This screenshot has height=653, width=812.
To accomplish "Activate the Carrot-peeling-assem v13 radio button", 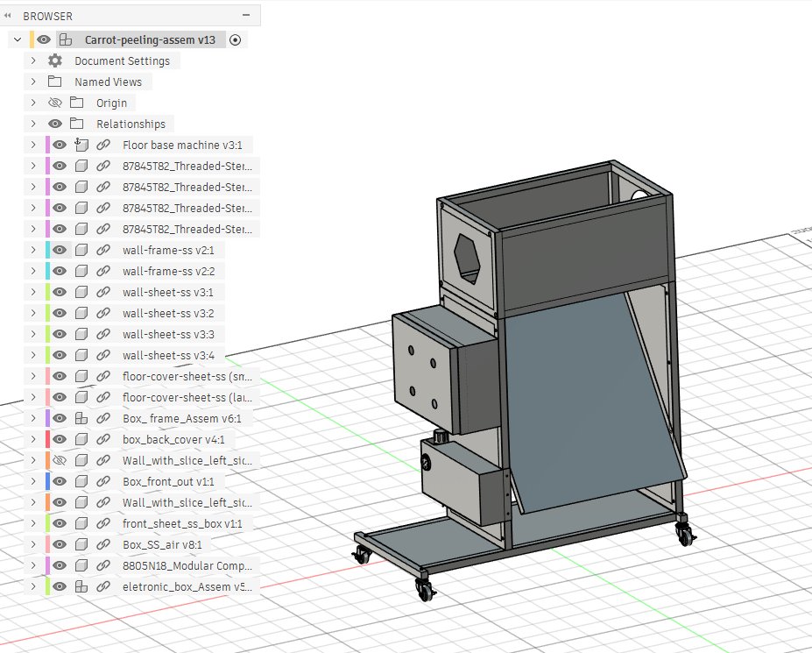I will click(235, 40).
